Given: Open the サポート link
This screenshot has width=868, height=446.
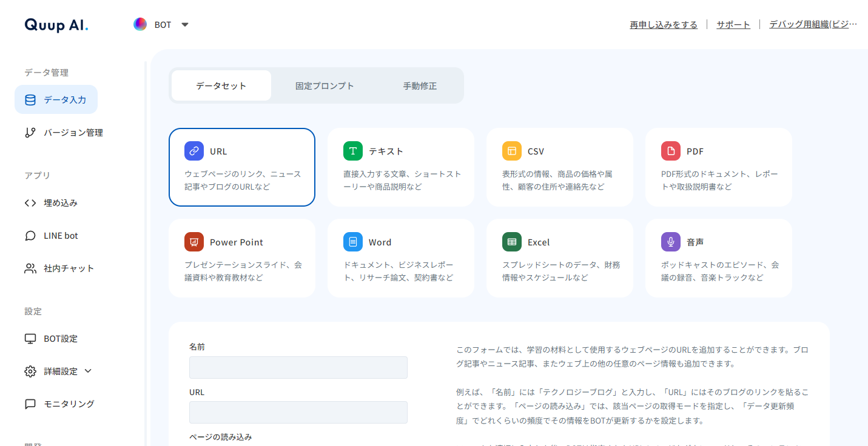Looking at the screenshot, I should click(733, 24).
